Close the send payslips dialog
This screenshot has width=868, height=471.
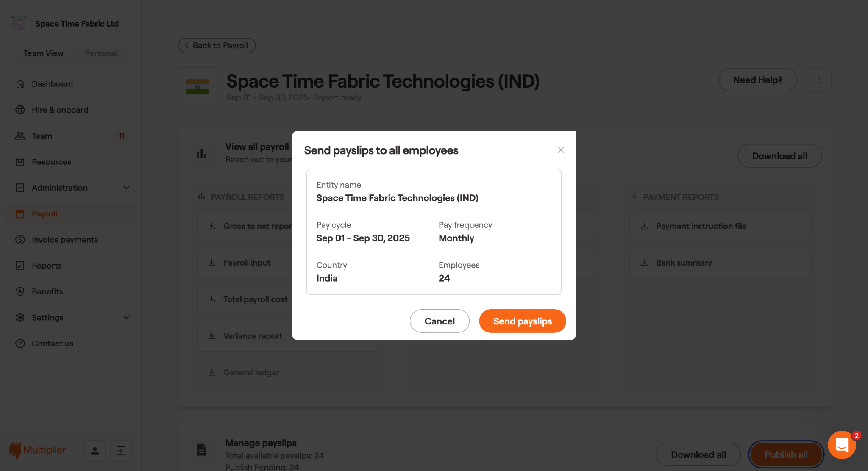point(561,150)
